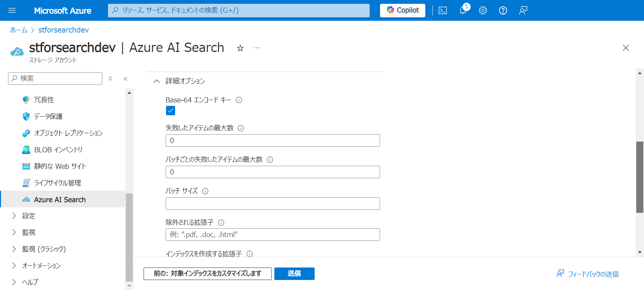Focus the sidebar 検索 search box
The width and height of the screenshot is (644, 290).
55,79
